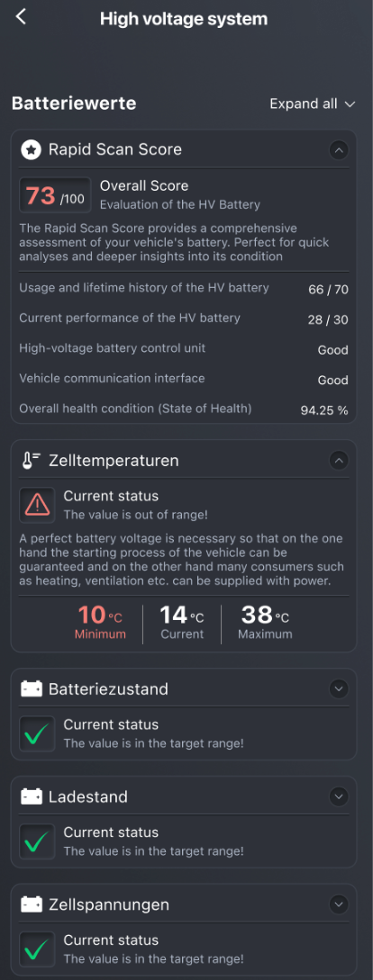Click the red warning triangle icon
The image size is (373, 980).
pyautogui.click(x=37, y=504)
